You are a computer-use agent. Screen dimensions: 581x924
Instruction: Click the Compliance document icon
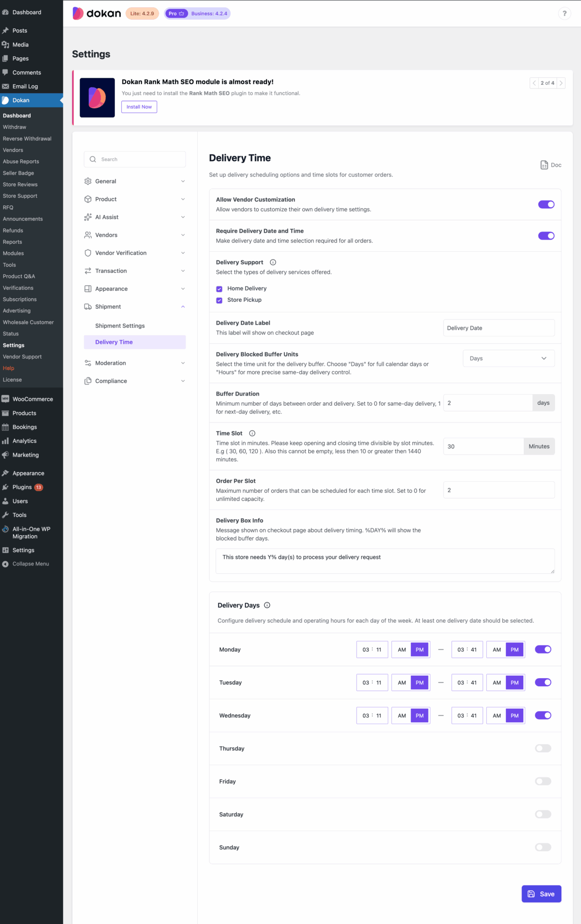click(88, 381)
